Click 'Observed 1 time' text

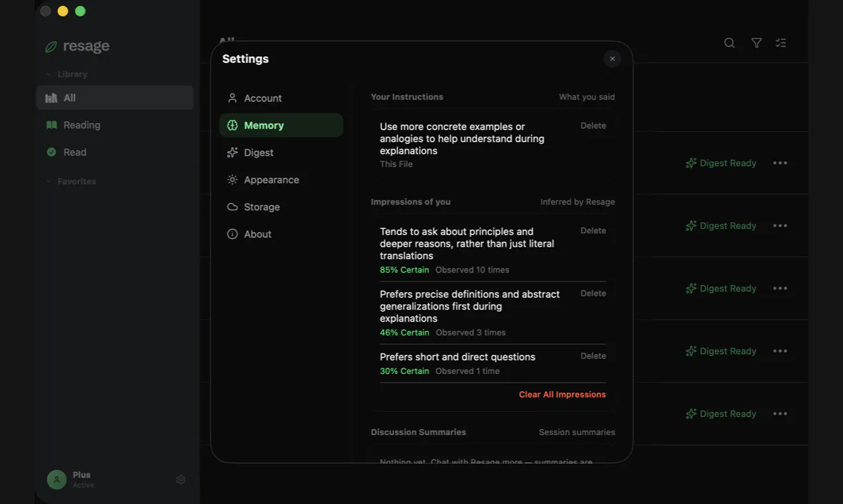[x=467, y=371]
